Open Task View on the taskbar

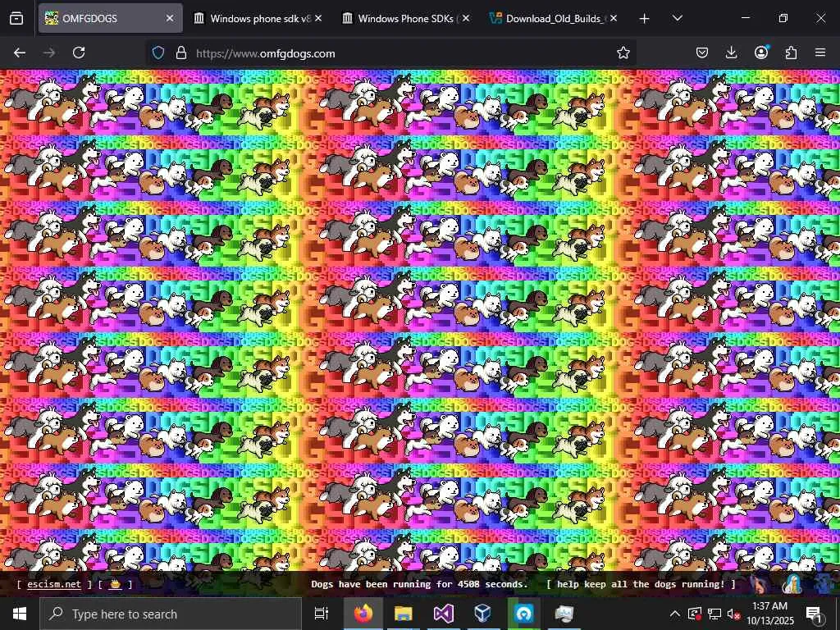click(x=322, y=614)
